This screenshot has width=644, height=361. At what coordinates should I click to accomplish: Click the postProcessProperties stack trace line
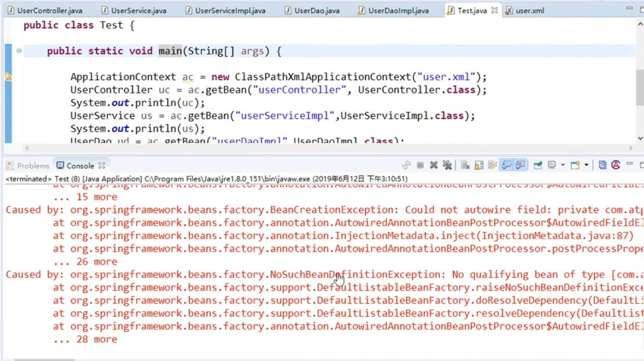pos(348,249)
